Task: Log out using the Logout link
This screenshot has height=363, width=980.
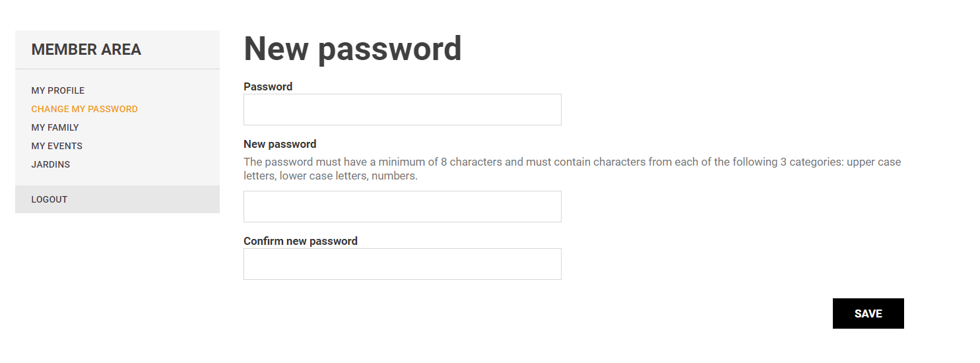Action: [49, 199]
